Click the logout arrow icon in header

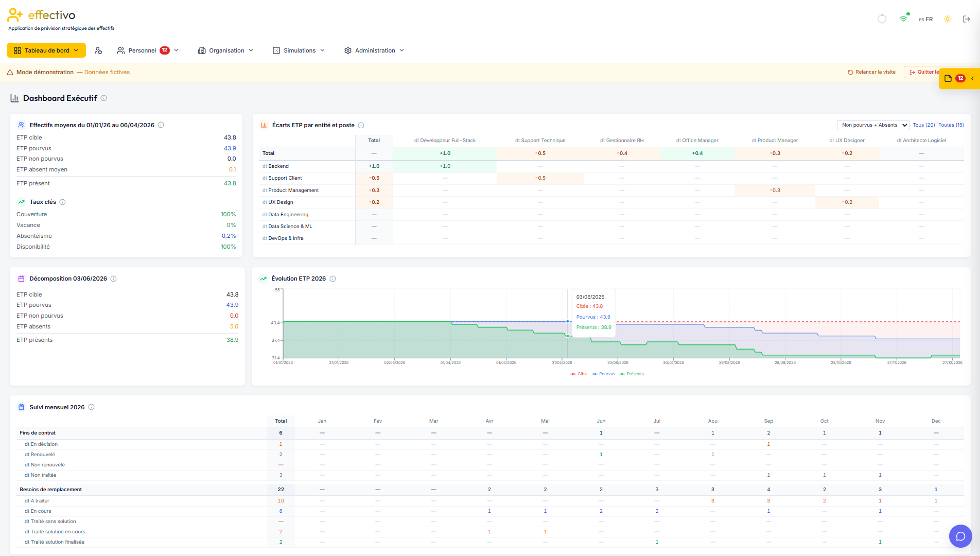point(967,19)
